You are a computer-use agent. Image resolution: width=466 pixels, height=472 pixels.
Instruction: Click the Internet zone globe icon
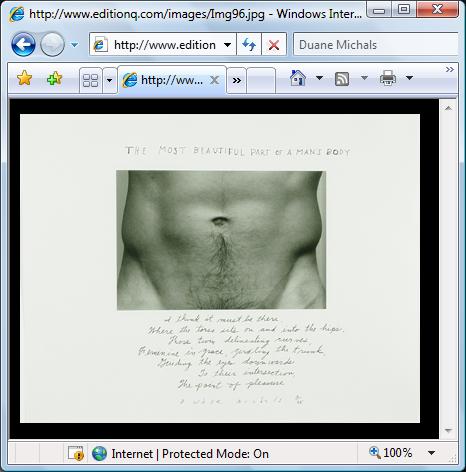pos(99,454)
